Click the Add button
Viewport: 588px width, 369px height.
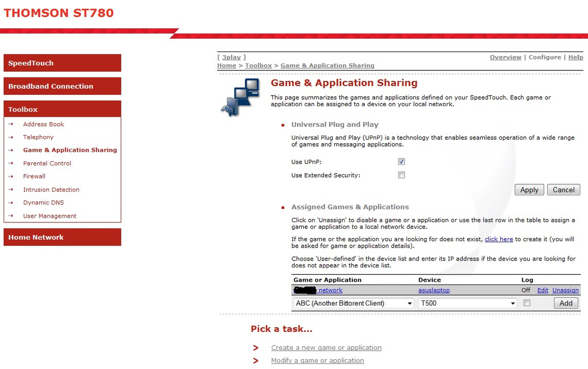566,303
